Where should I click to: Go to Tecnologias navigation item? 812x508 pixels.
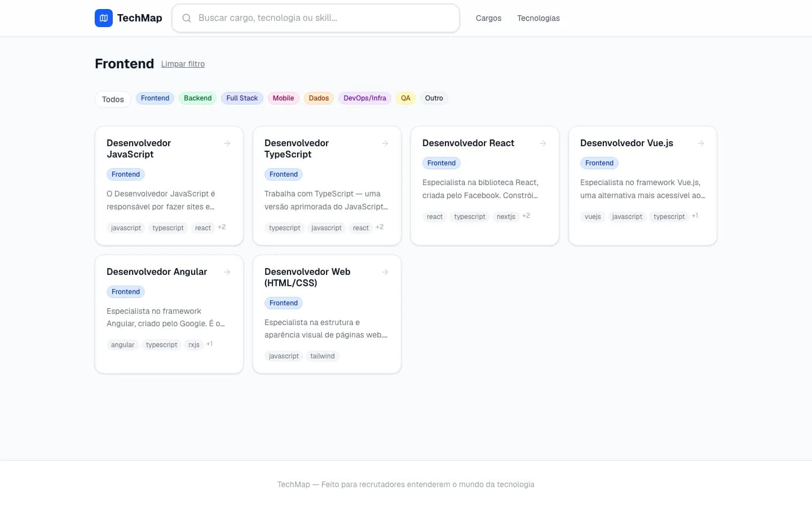(x=539, y=18)
